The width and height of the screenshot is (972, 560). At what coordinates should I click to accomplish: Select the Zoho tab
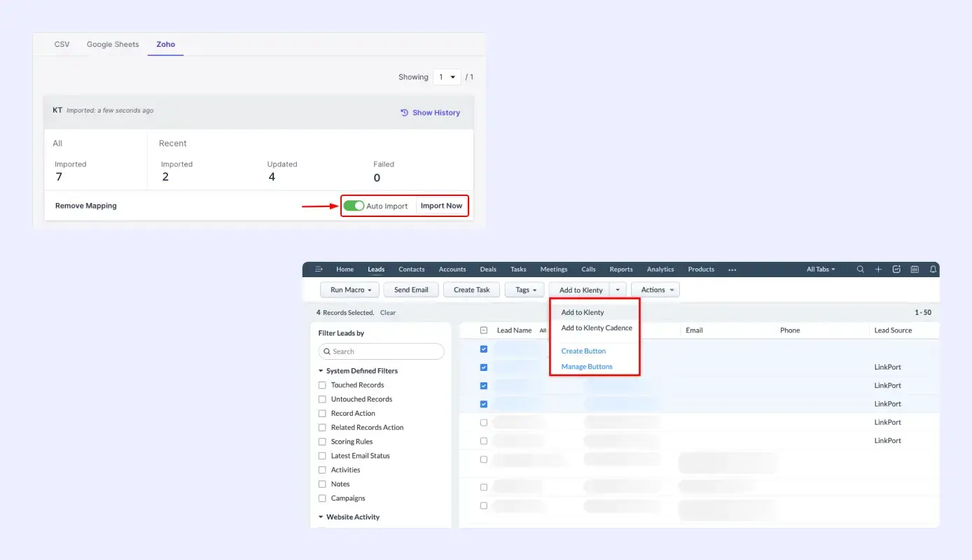(166, 44)
